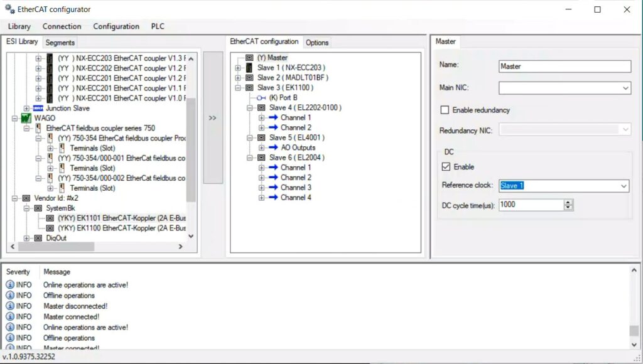Enable the redundancy checkbox
The width and height of the screenshot is (643, 364).
pos(445,110)
